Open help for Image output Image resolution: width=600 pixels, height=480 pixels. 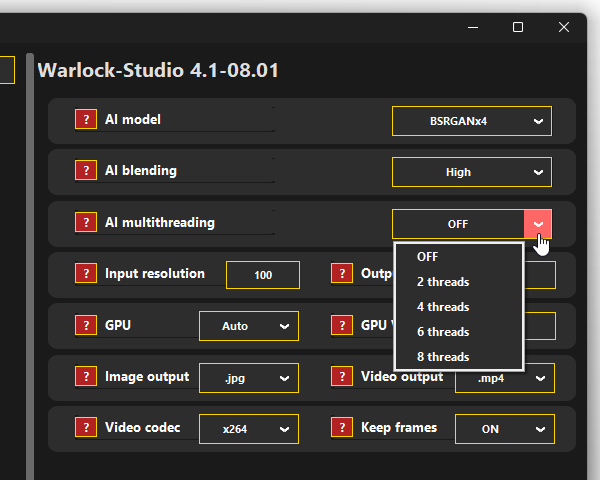pos(86,377)
